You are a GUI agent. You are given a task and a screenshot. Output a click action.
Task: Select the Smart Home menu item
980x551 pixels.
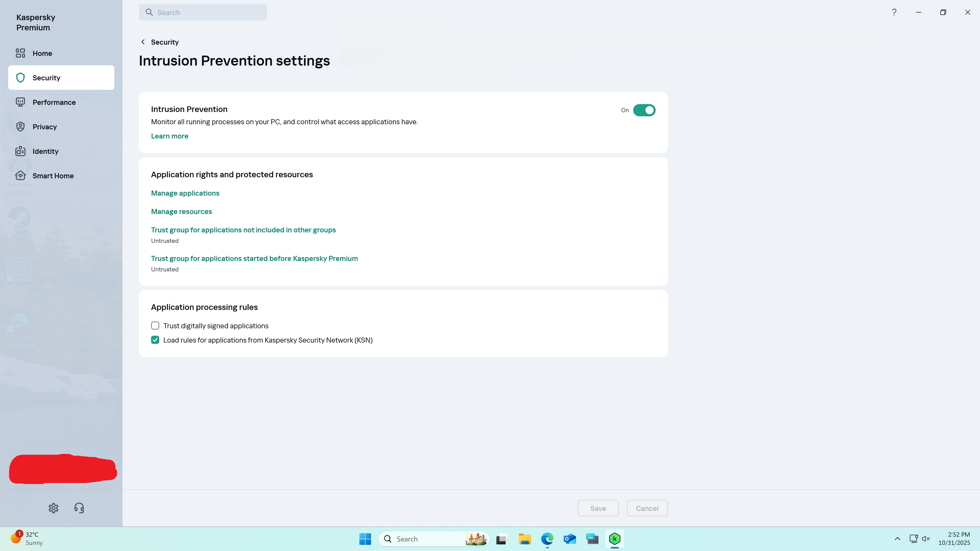pyautogui.click(x=61, y=175)
